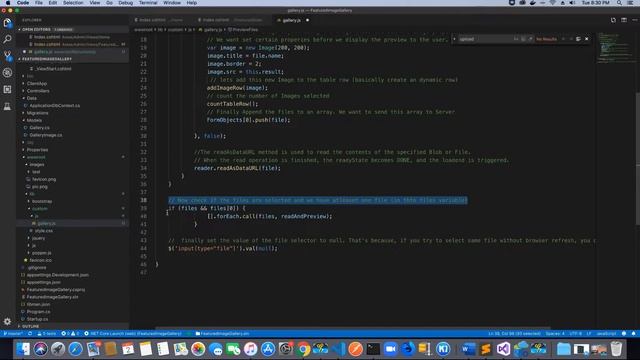This screenshot has width=640, height=360.
Task: Click the UTF-8 encoding in status bar
Action: click(x=576, y=333)
